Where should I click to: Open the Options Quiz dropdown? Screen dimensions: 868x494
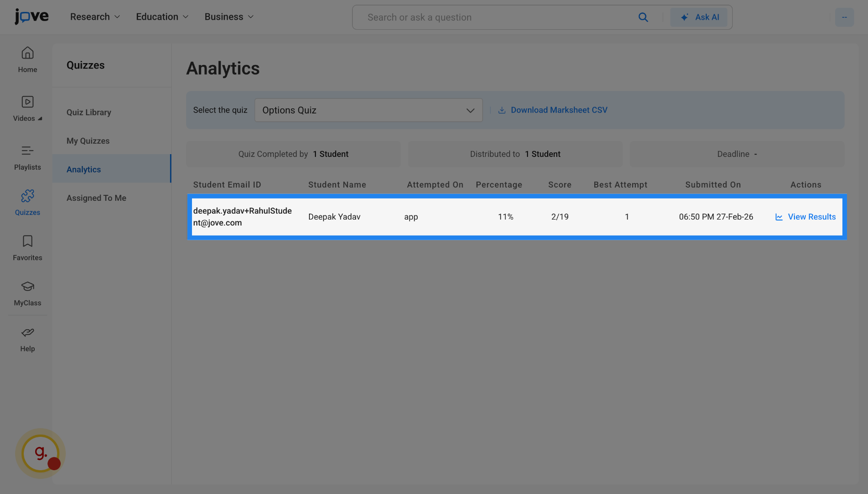tap(368, 110)
